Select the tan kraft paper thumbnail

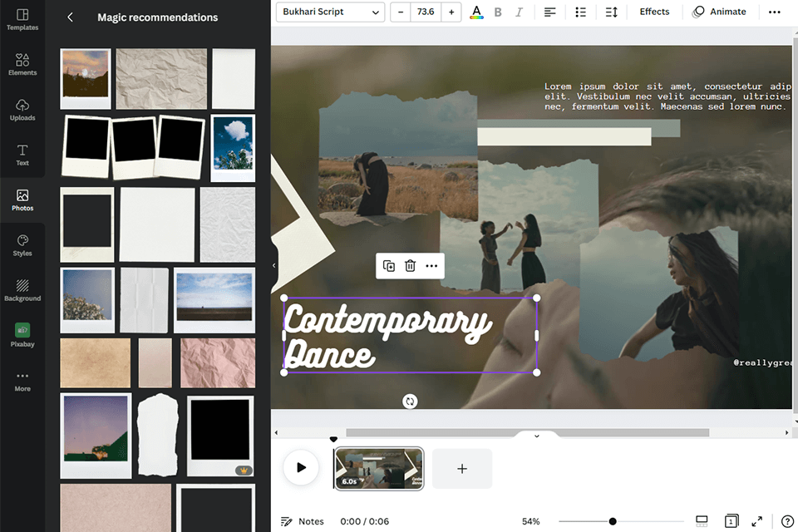(95, 363)
